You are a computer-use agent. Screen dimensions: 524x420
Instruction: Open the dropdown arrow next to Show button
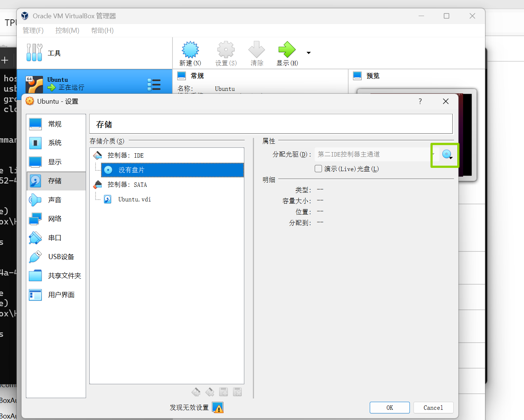[309, 53]
